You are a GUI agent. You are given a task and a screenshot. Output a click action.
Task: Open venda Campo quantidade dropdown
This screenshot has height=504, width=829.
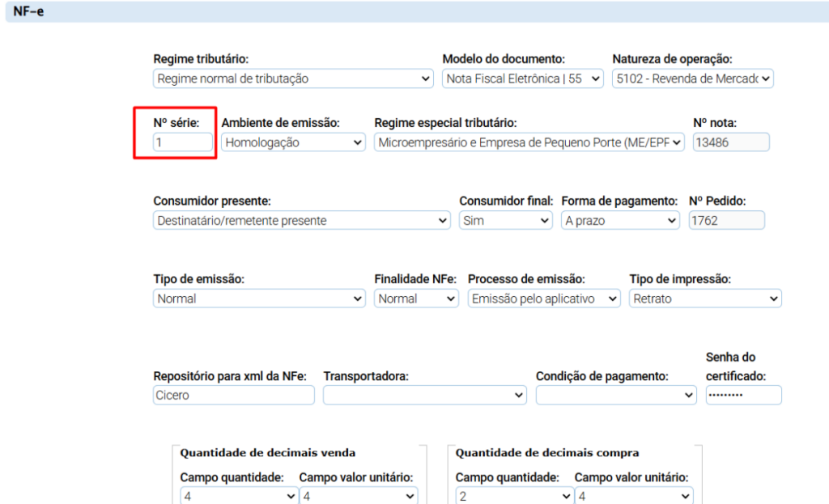pyautogui.click(x=239, y=496)
